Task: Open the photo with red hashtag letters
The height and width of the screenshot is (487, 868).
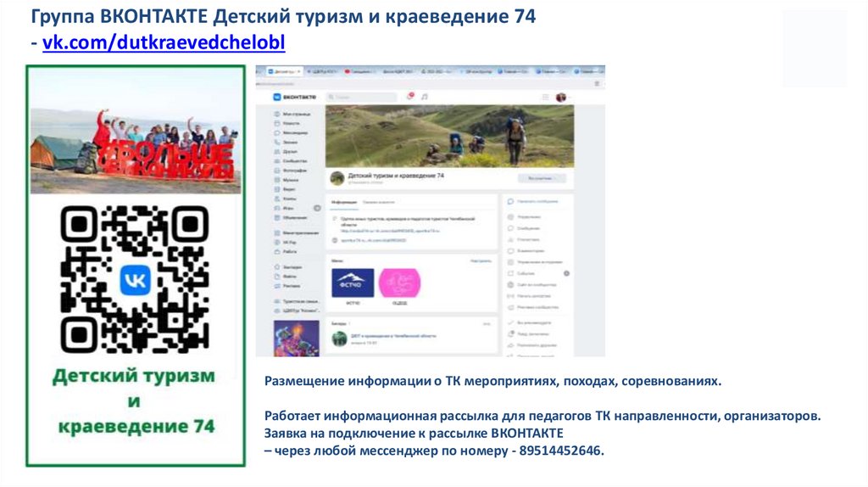Action: (136, 131)
